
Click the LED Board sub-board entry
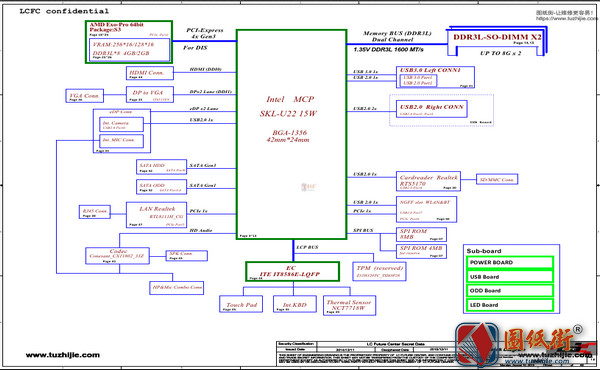(510, 305)
